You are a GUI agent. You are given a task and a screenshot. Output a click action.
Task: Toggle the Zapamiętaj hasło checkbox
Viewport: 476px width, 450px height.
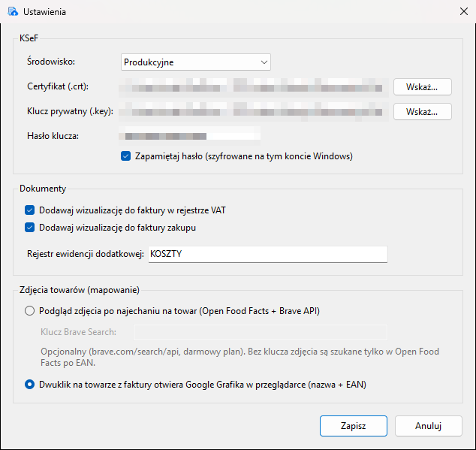pyautogui.click(x=125, y=156)
